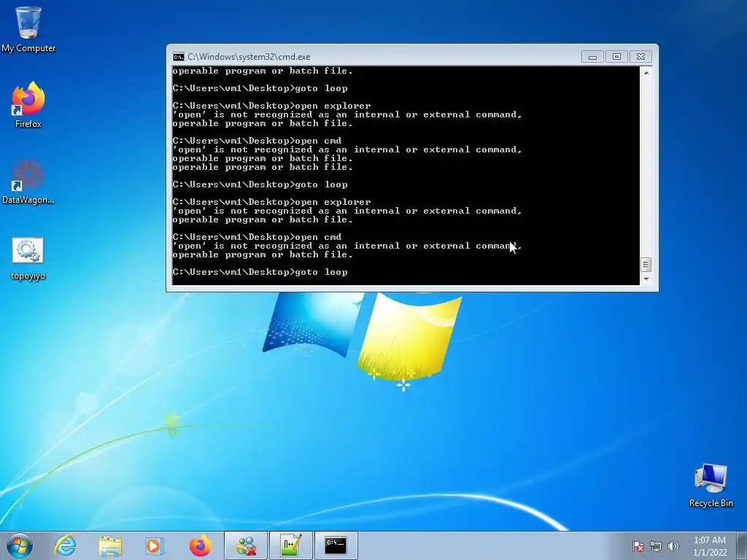The width and height of the screenshot is (747, 560).
Task: Switch to the Notepad++ taskbar window
Action: point(290,545)
